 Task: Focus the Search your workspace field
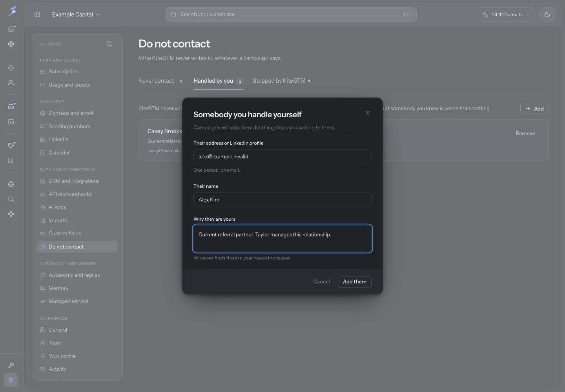tap(291, 15)
